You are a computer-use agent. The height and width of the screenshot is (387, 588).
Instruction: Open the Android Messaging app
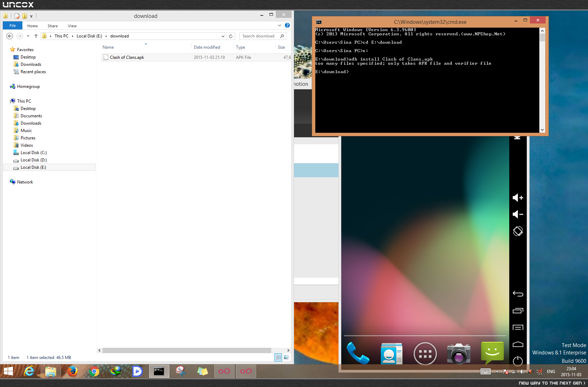[x=492, y=353]
